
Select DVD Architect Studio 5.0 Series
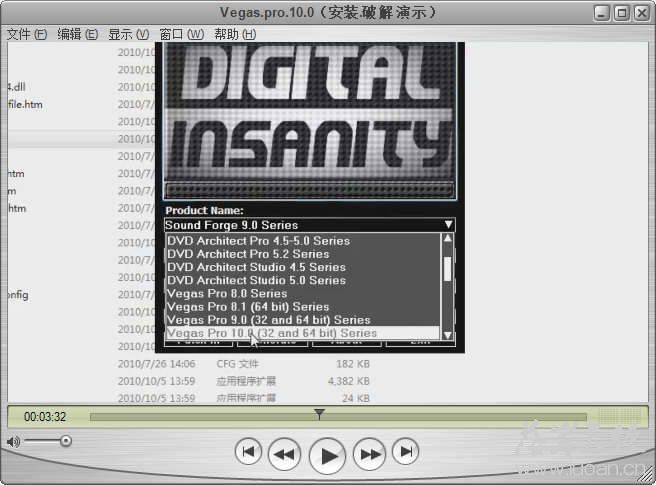pos(303,280)
